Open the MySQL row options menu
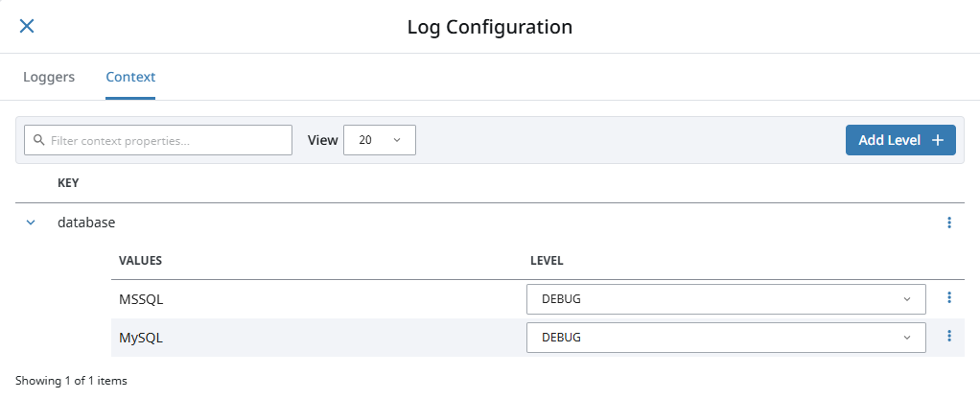Viewport: 980px width, 399px height. coord(949,337)
